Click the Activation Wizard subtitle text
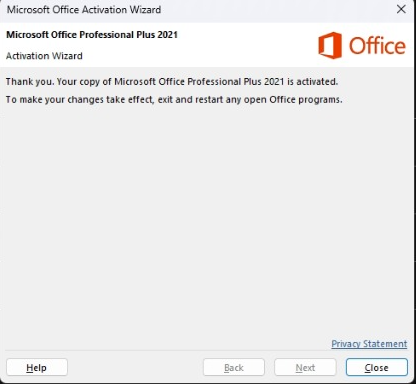Image resolution: width=416 pixels, height=384 pixels. [x=44, y=56]
